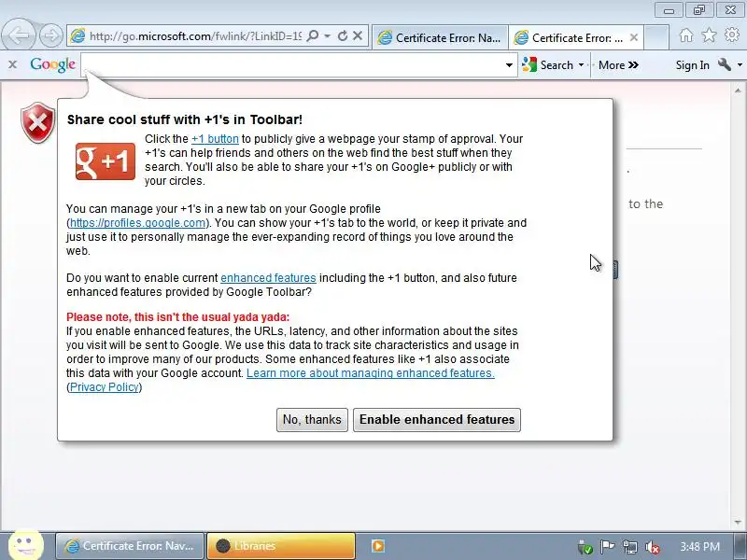Image resolution: width=747 pixels, height=560 pixels.
Task: Minimize the browser window
Action: [669, 10]
